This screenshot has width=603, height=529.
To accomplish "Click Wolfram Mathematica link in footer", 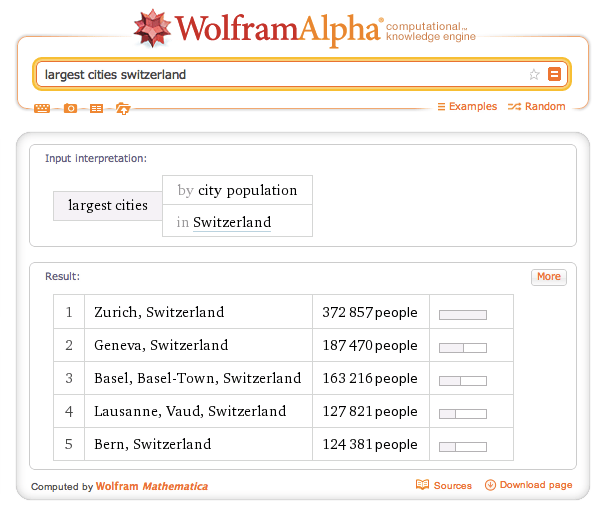I will coord(152,487).
